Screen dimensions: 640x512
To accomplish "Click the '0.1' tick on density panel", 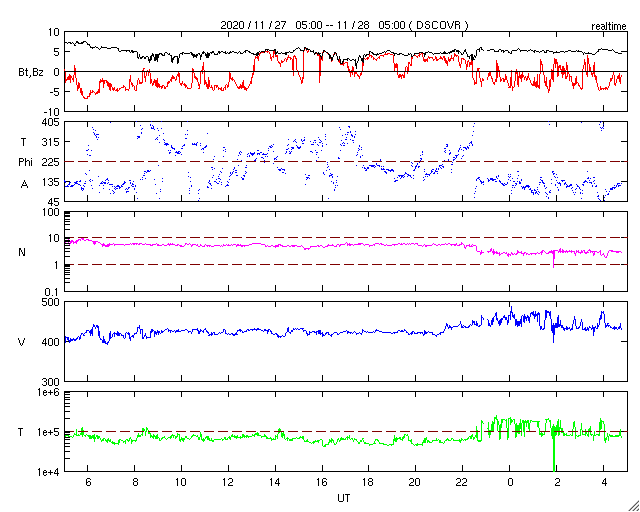I will point(53,292).
